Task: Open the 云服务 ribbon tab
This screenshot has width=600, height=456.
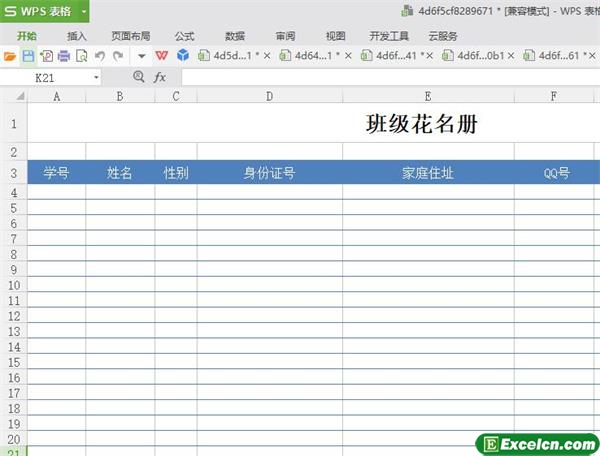Action: pos(443,36)
